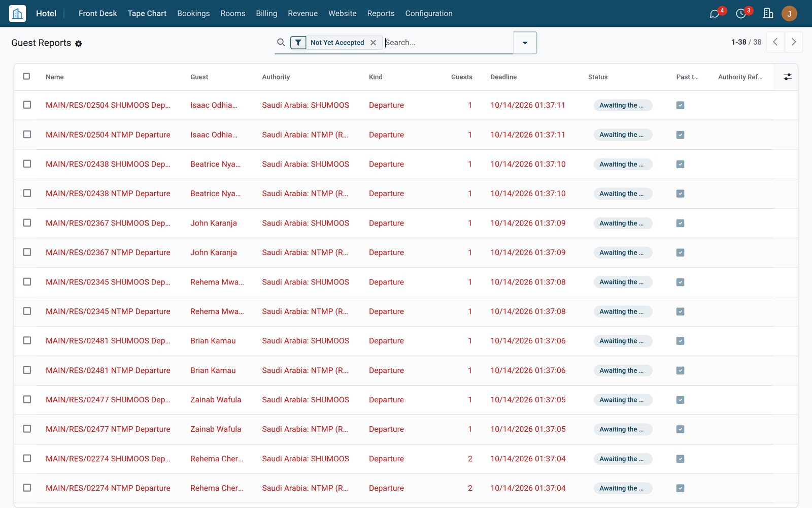Open the activities clock icon
Screen dimensions: 812x508
pos(741,14)
